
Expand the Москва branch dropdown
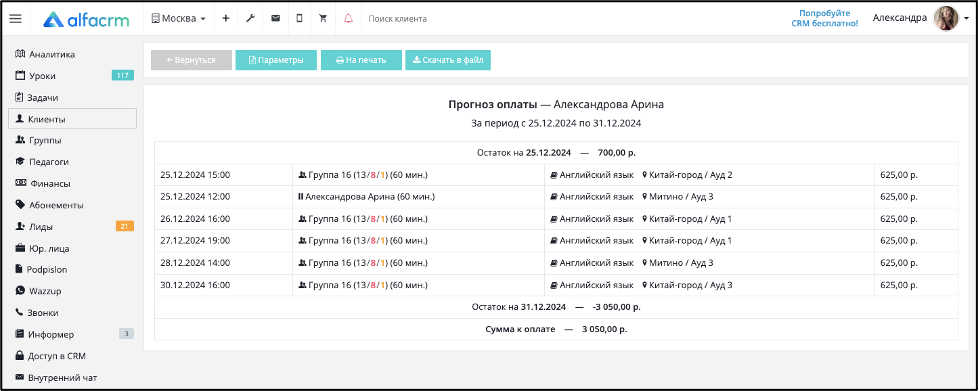pos(179,19)
